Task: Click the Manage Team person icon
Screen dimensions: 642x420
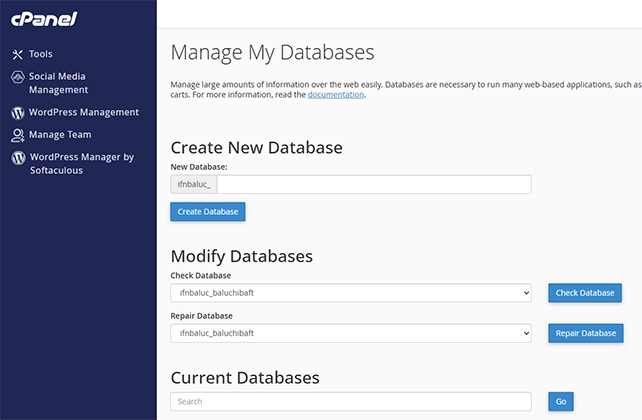Action: pyautogui.click(x=18, y=135)
